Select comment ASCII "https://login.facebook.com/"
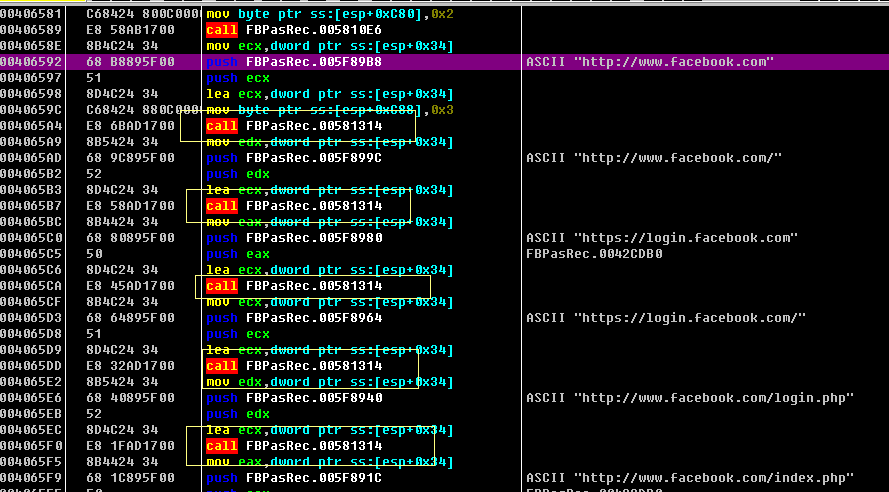Screen dimensions: 889x492 pyautogui.click(x=666, y=317)
